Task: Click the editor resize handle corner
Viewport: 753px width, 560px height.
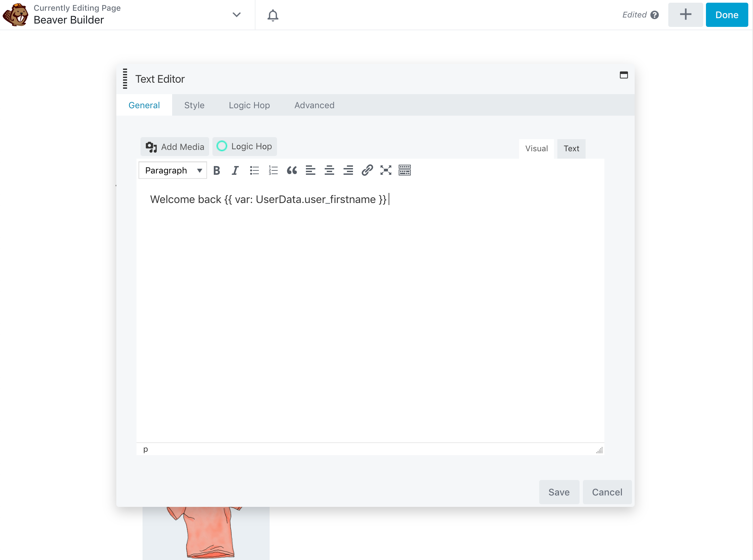Action: [x=599, y=450]
